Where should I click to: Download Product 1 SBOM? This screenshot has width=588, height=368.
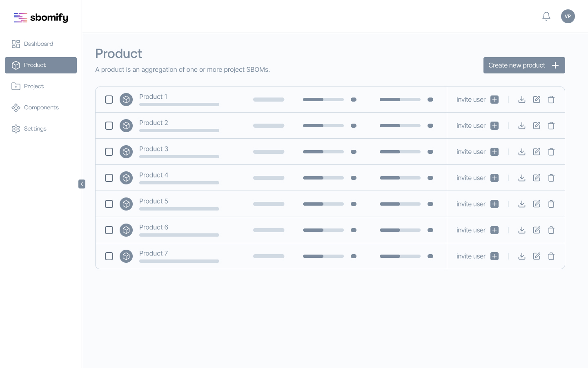point(522,100)
